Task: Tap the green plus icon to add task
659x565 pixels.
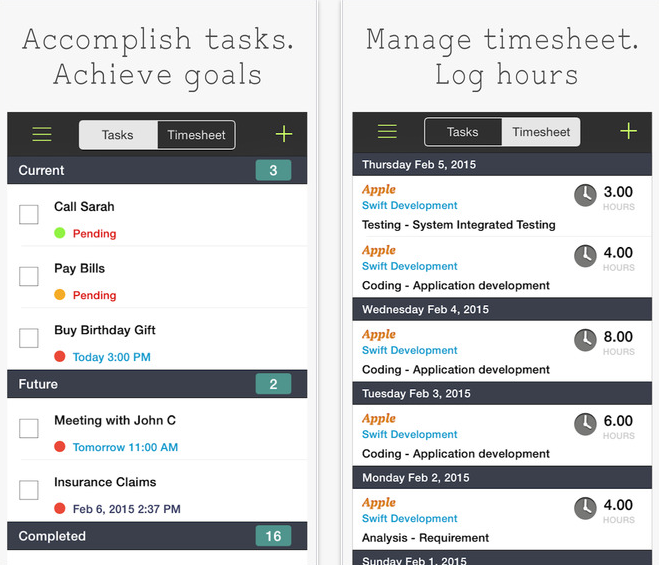Action: tap(284, 135)
